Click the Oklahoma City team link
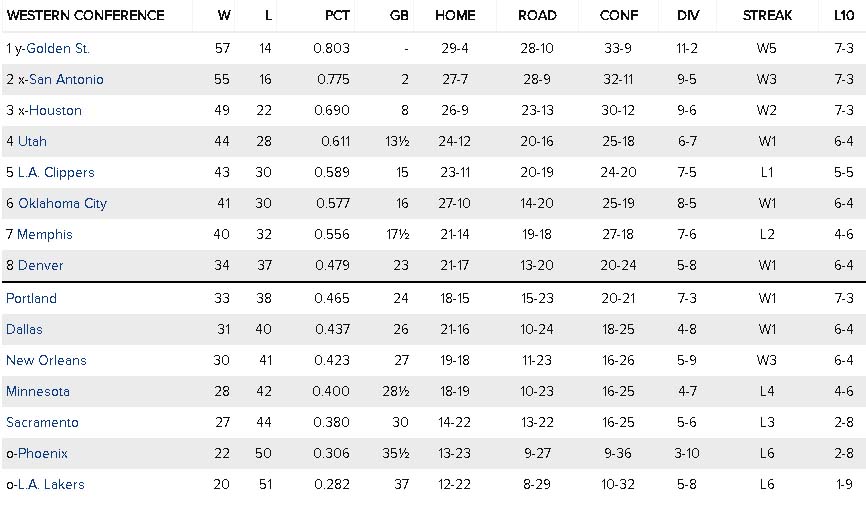866x507 pixels. [x=62, y=203]
